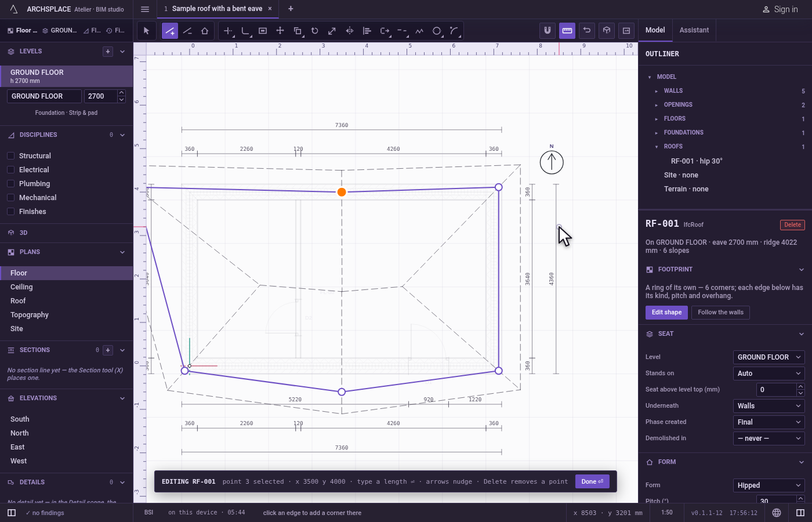Open the hamburger menu icon
Image resolution: width=812 pixels, height=522 pixels.
click(x=145, y=9)
